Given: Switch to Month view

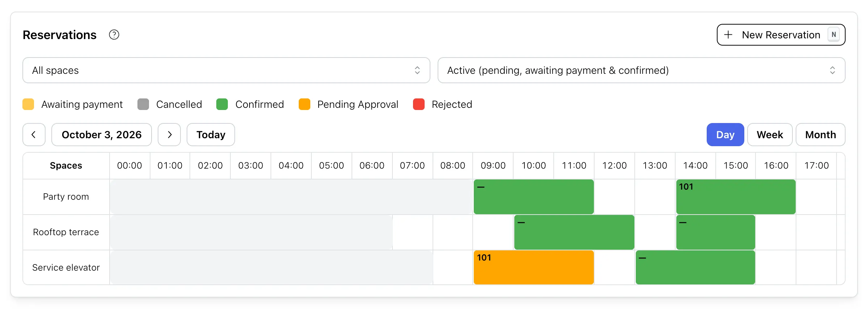Looking at the screenshot, I should pos(820,135).
